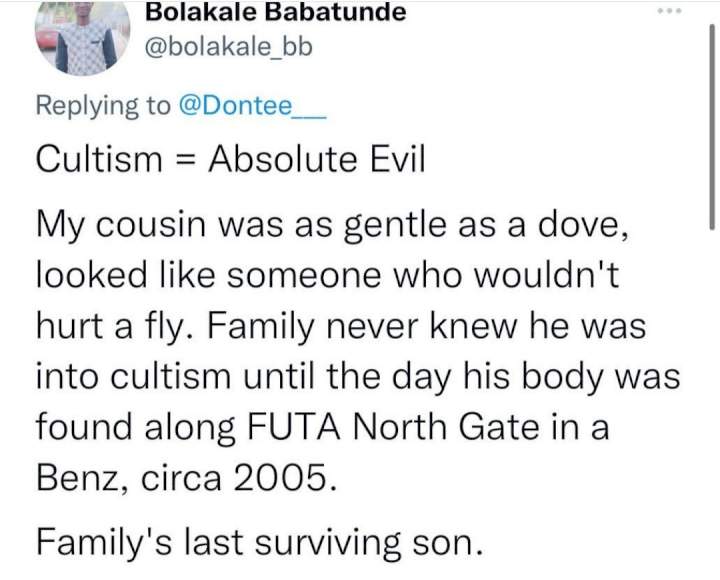Click the year '2005' in the tweet

coord(281,478)
